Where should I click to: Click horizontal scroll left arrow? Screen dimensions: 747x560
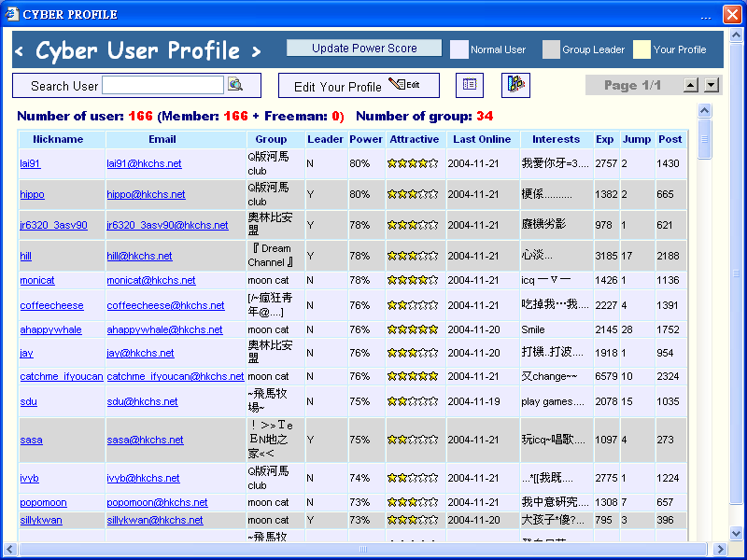pos(9,549)
